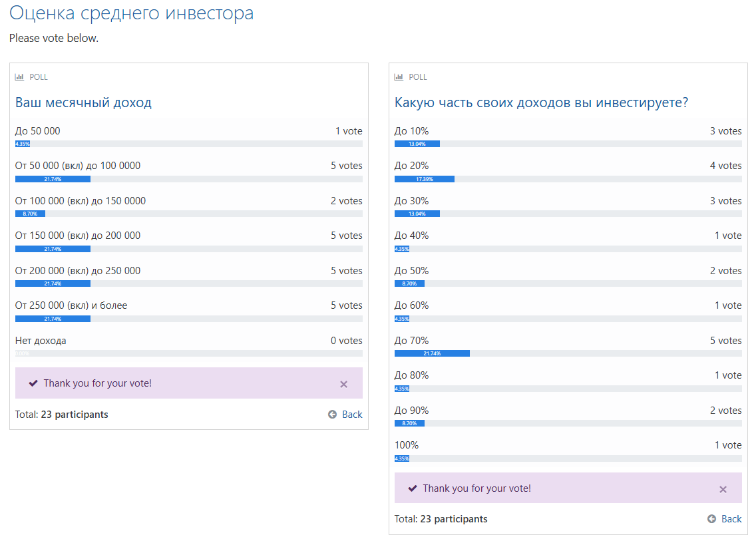This screenshot has width=756, height=545.
Task: Click the 'До 70%' 21.74% result bar
Action: 432,353
